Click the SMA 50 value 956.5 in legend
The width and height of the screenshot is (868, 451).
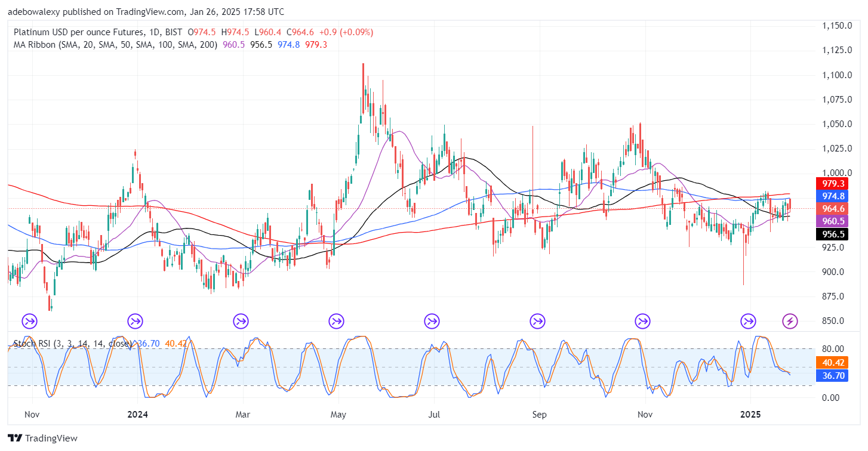[x=260, y=45]
